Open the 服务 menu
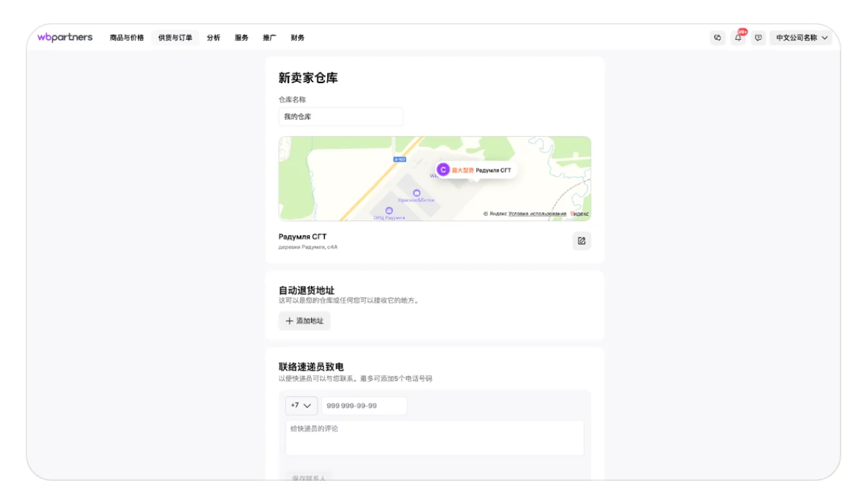This screenshot has height=504, width=867. coord(241,38)
